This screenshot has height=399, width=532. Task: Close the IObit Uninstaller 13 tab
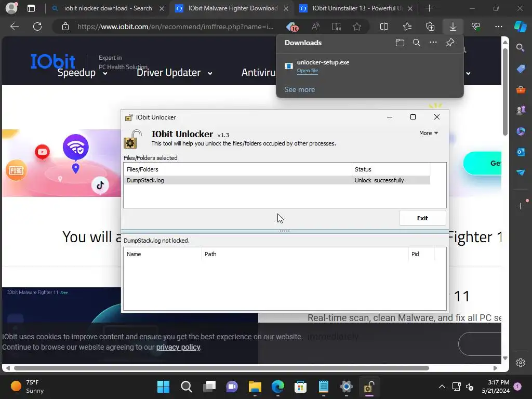[x=410, y=8]
